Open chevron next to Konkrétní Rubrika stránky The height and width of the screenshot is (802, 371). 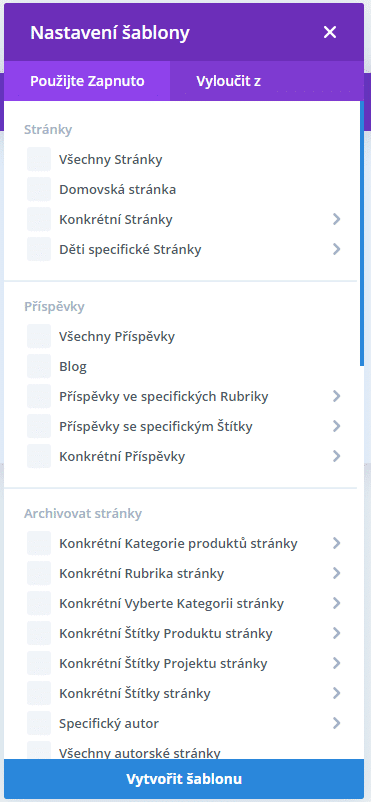[336, 573]
